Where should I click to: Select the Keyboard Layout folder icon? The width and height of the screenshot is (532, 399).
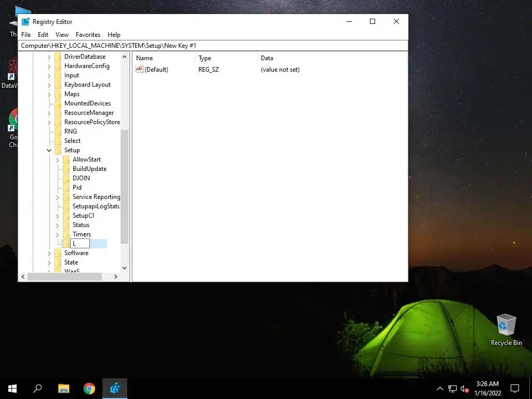[58, 85]
